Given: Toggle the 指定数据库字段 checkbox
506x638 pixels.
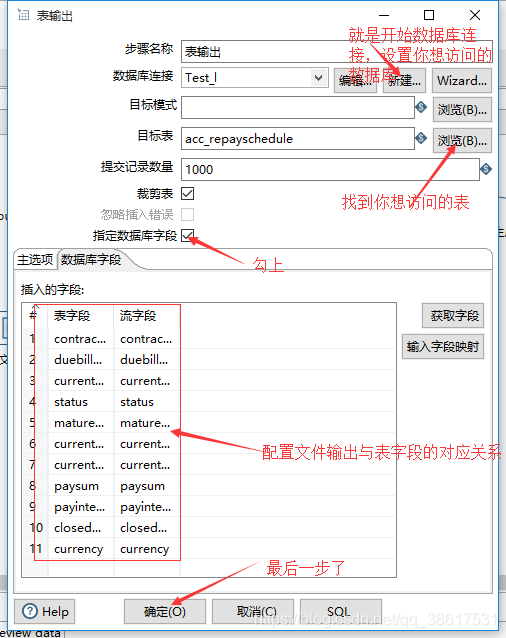Looking at the screenshot, I should [188, 235].
